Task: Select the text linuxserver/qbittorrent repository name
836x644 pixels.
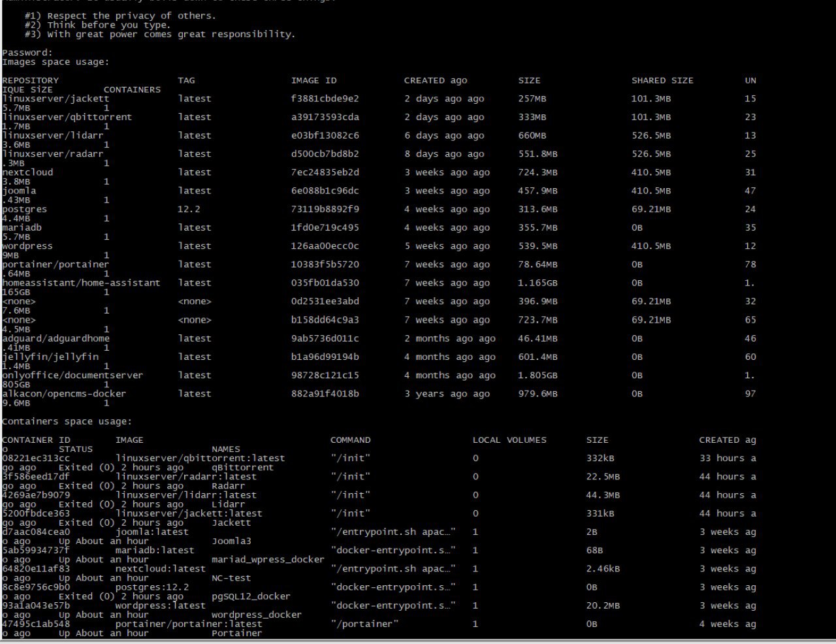Action: click(67, 117)
